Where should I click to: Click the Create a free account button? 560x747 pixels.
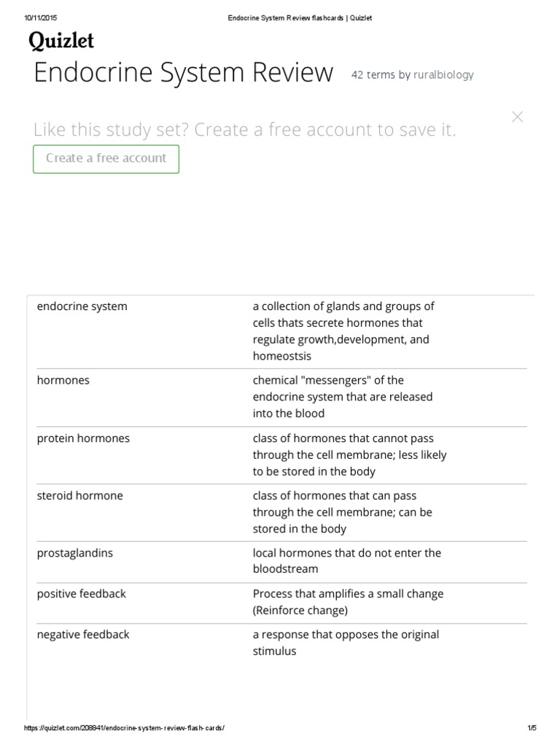click(x=106, y=158)
